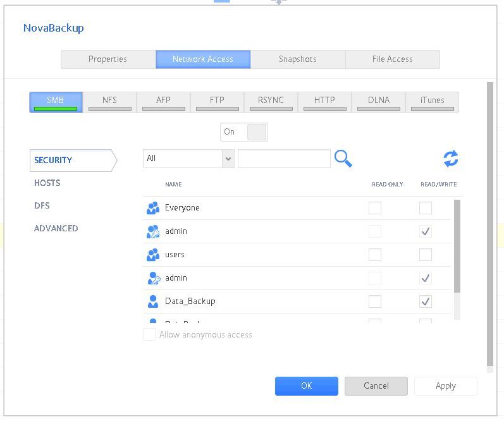Check Read Only for Everyone
504x426 pixels.
375,208
